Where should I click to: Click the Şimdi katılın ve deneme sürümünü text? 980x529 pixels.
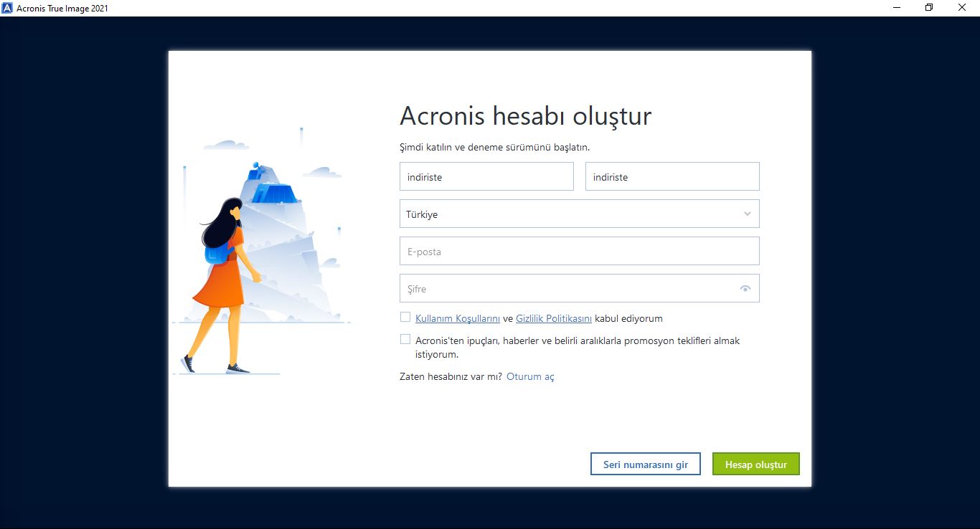click(x=494, y=147)
